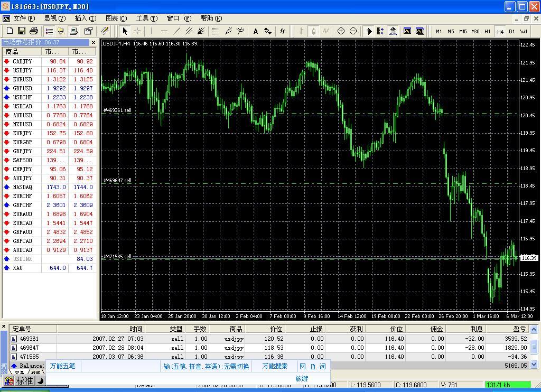Click the zoom in magnifier icon
The image size is (541, 392).
click(341, 31)
